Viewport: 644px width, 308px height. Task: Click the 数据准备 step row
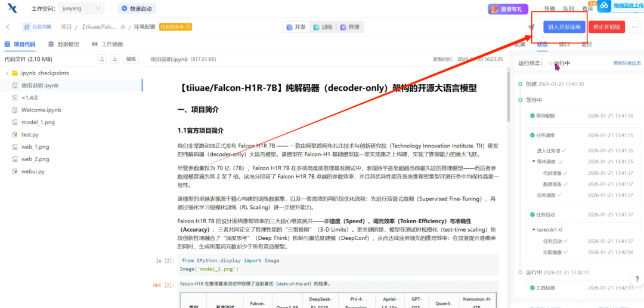click(588, 184)
